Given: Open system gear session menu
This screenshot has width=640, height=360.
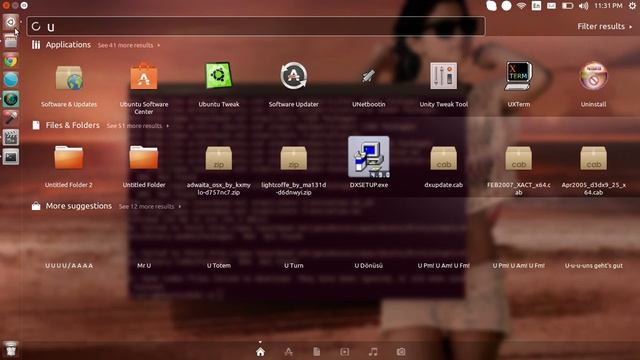Looking at the screenshot, I should 632,6.
